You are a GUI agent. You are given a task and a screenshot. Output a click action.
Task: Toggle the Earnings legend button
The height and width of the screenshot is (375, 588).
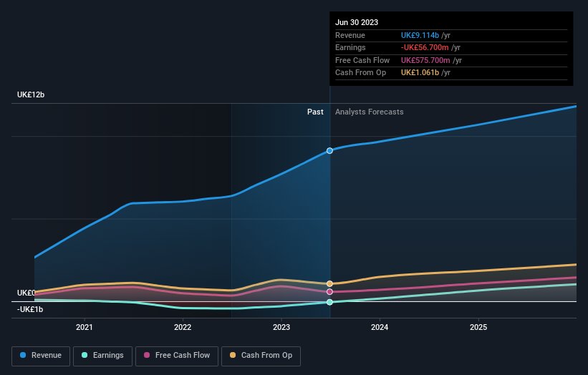(102, 356)
